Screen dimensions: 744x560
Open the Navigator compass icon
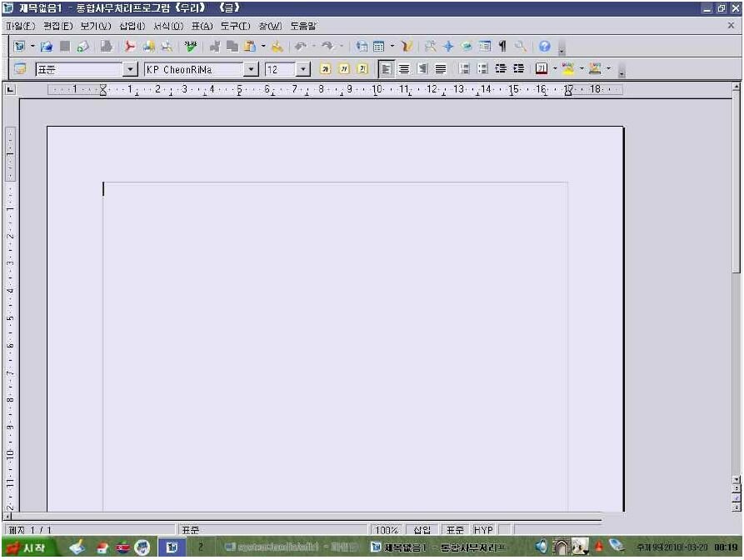point(448,46)
